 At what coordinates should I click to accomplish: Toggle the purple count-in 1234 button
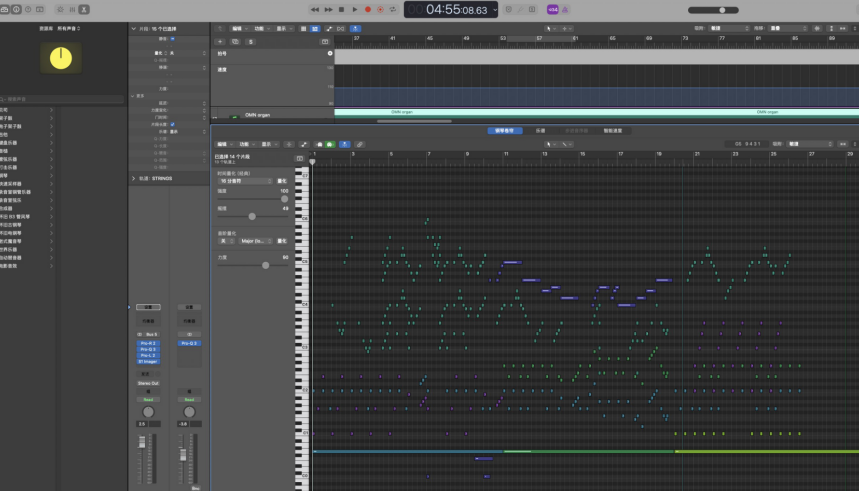pyautogui.click(x=553, y=9)
